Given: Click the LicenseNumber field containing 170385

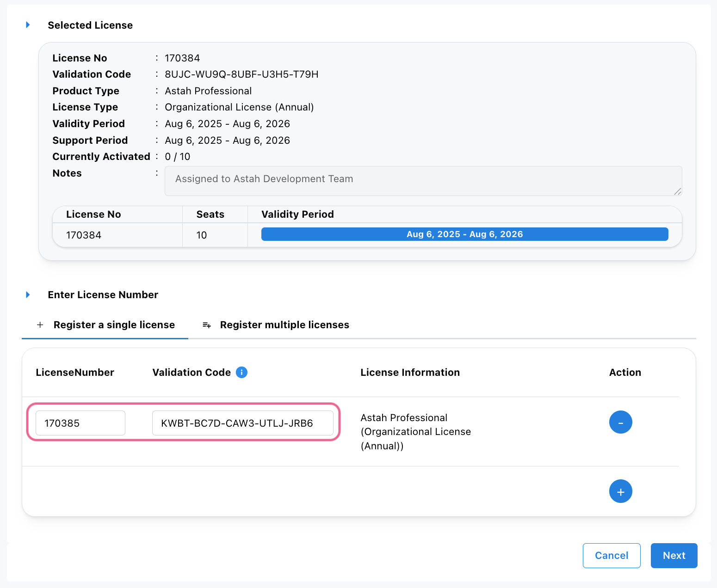Looking at the screenshot, I should (80, 423).
